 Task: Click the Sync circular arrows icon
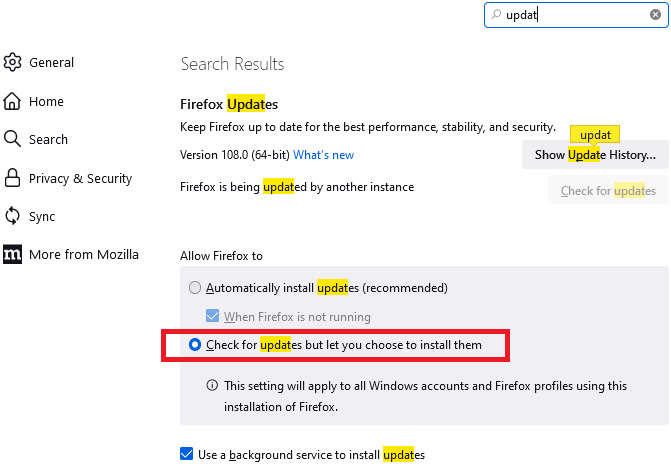click(x=13, y=216)
